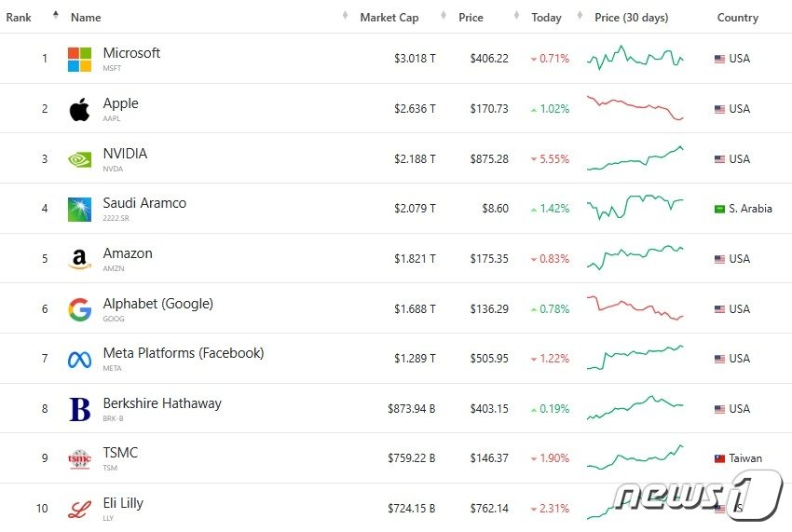Screen dimensions: 792x532
Task: Open the Microsoft company link
Action: pyautogui.click(x=131, y=53)
